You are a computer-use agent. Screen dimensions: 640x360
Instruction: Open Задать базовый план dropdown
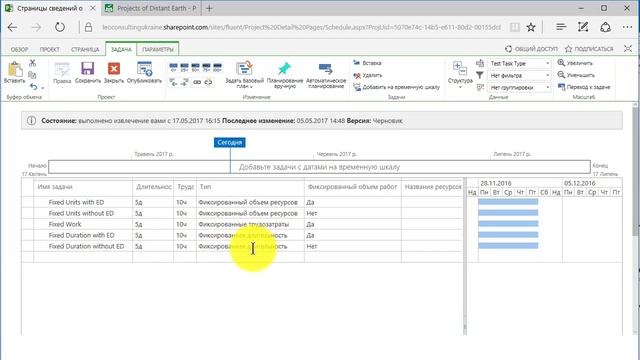pos(244,75)
